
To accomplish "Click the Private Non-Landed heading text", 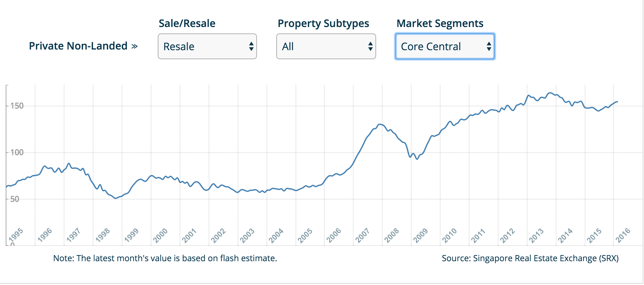I will (78, 46).
